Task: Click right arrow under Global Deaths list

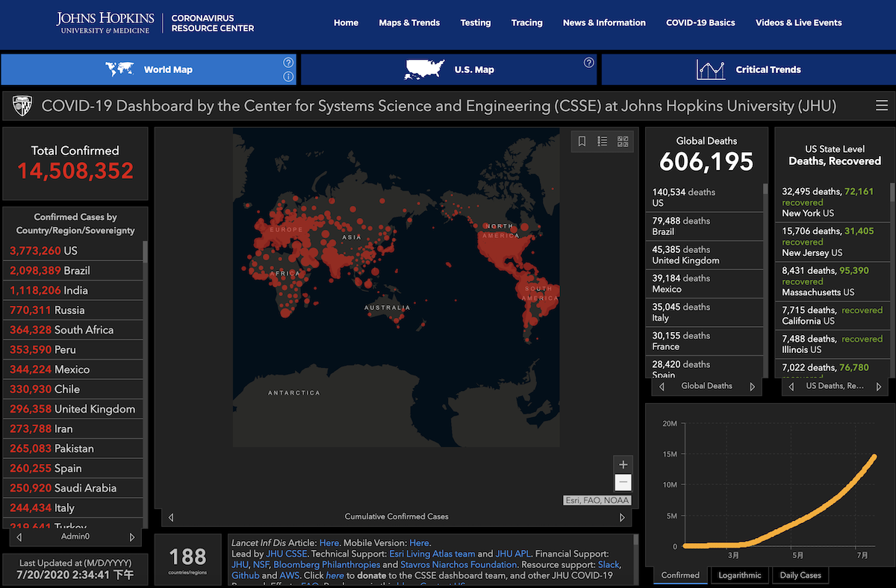Action: point(752,387)
